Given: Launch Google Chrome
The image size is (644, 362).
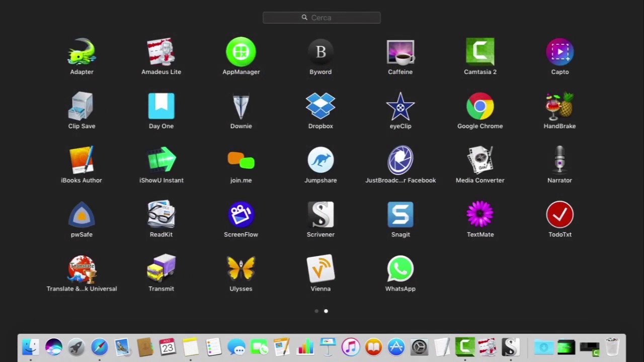Looking at the screenshot, I should (480, 106).
